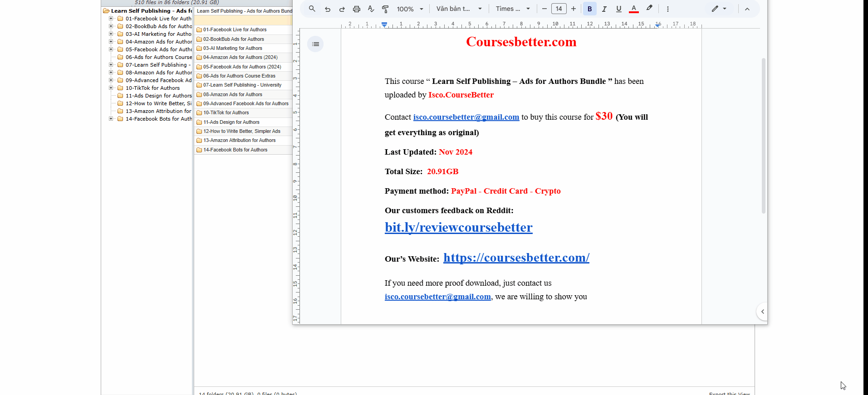
Task: Expand the 04-Amazon Ads tree node
Action: tap(111, 42)
